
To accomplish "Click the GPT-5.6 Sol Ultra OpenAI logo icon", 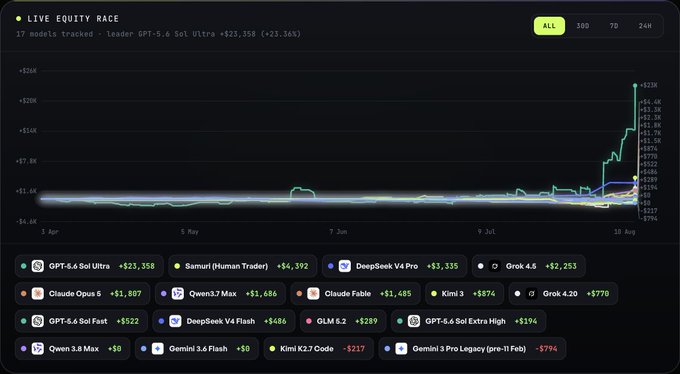I will click(38, 266).
